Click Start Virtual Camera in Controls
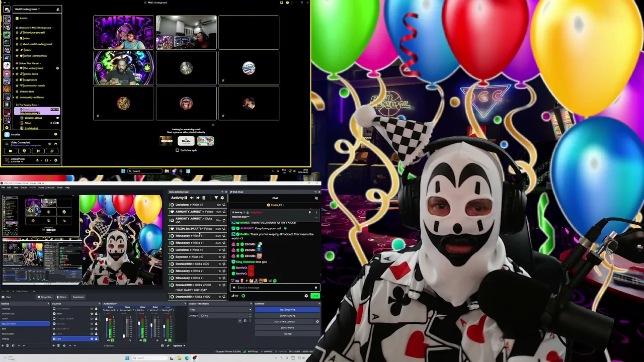Viewport: 644px width, 362px height. [284, 322]
